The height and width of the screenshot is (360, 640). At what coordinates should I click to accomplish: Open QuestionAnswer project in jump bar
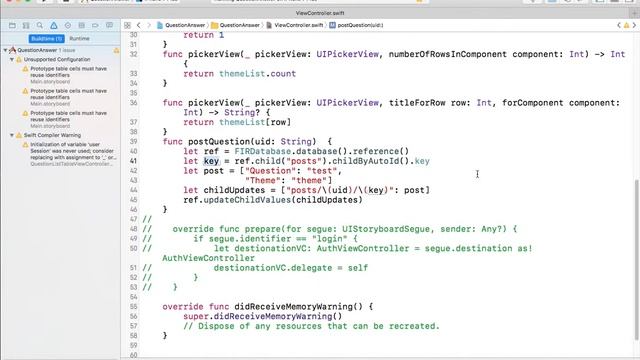click(x=181, y=25)
